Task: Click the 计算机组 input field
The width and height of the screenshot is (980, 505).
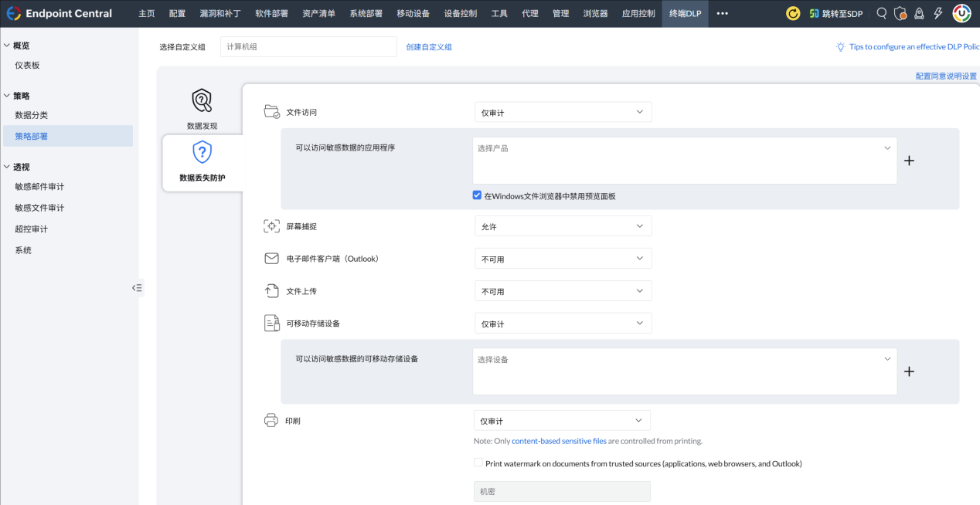Action: pyautogui.click(x=308, y=46)
